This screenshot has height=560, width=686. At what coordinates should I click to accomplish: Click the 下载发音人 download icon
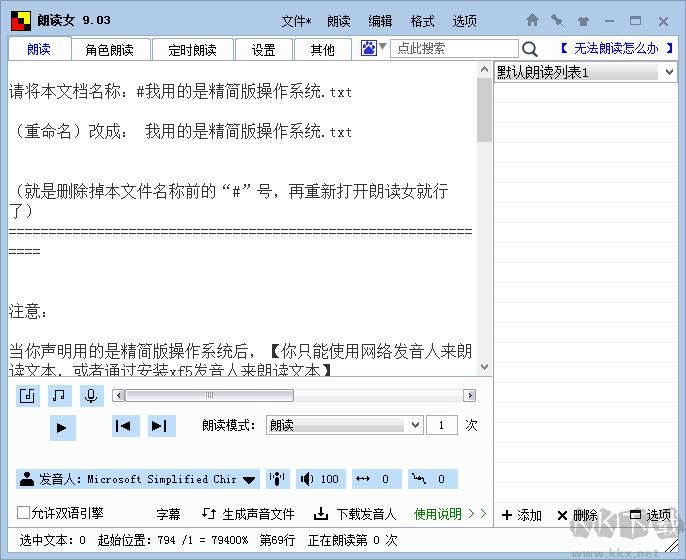coord(321,514)
